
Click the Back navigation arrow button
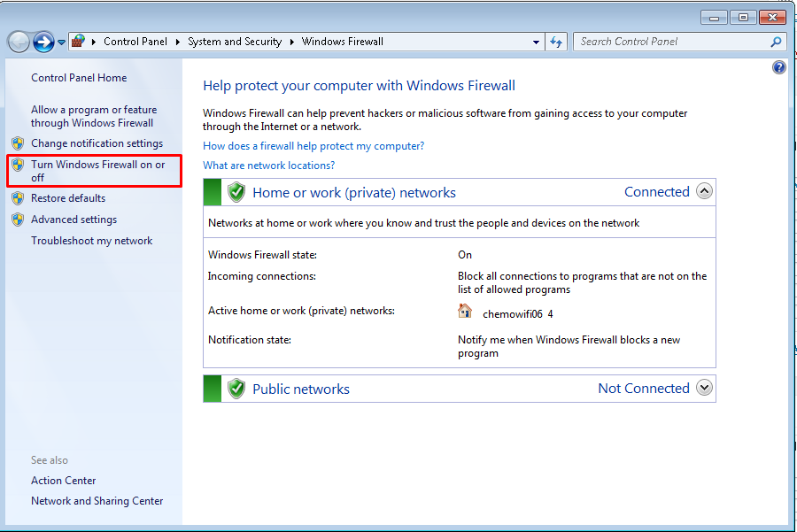coord(19,42)
